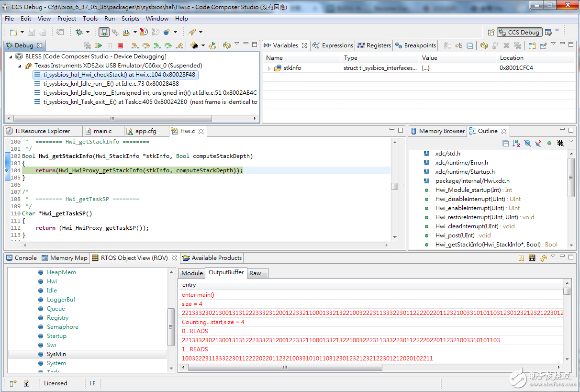Open the Outline view menu dropdown triangle
Screen dimensions: 580x392
click(x=570, y=142)
